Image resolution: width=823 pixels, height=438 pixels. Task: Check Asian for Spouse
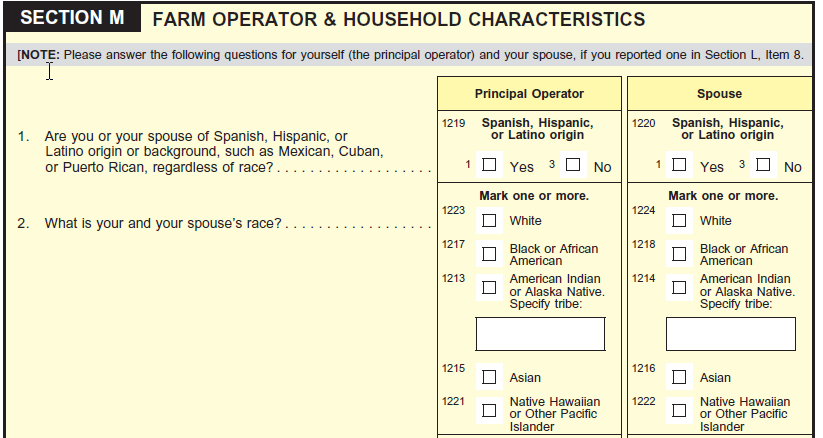coord(679,377)
